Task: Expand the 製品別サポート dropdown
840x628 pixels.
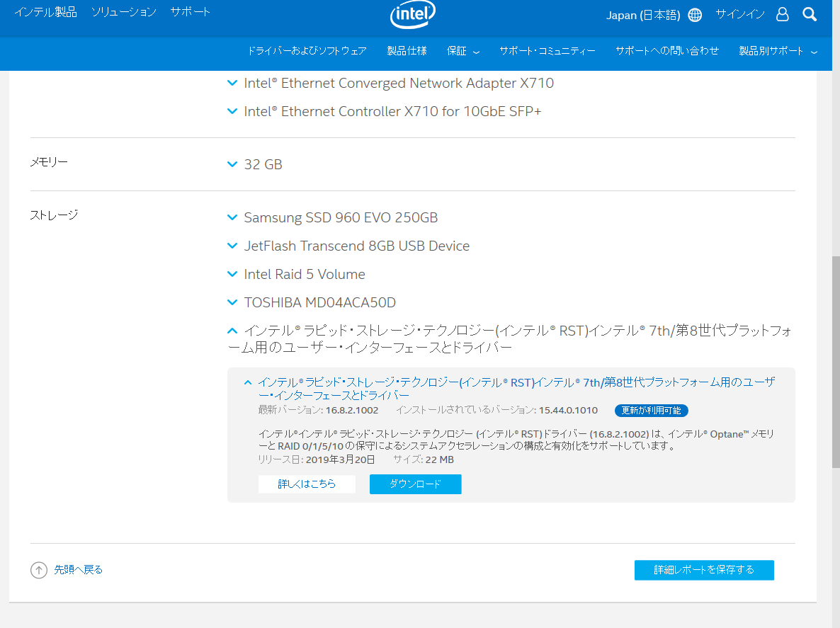Action: 778,51
